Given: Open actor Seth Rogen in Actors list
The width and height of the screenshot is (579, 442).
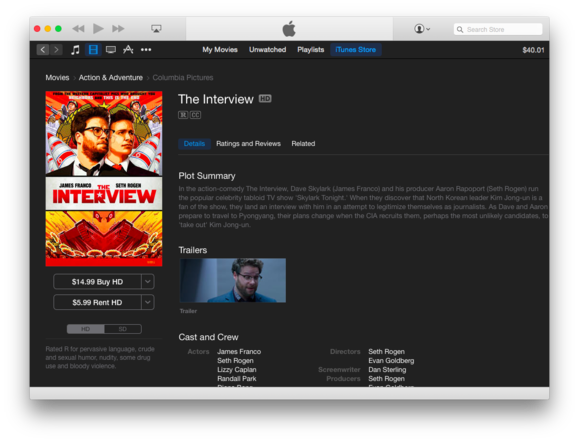Looking at the screenshot, I should (235, 360).
